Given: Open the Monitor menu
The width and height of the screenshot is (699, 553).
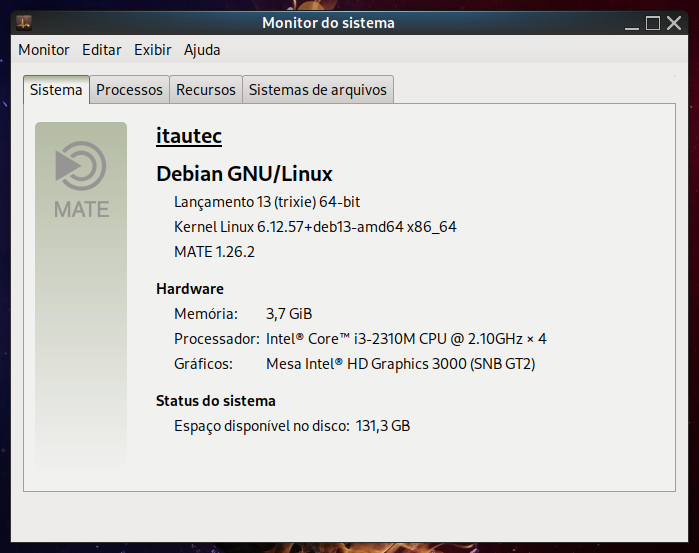Looking at the screenshot, I should coord(44,50).
